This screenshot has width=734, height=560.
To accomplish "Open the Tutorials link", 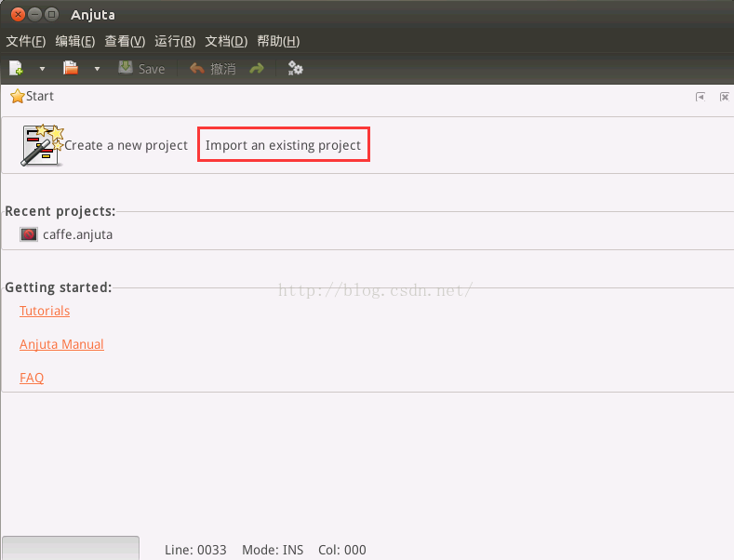I will 45,311.
